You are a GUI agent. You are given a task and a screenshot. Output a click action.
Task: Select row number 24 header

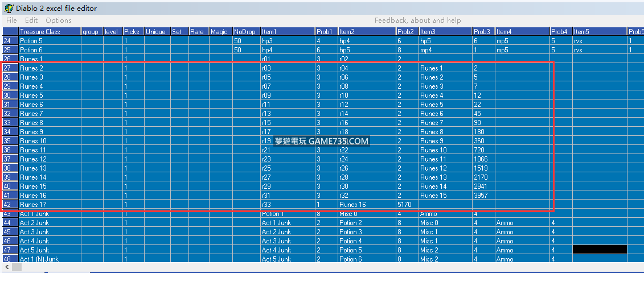[x=10, y=41]
